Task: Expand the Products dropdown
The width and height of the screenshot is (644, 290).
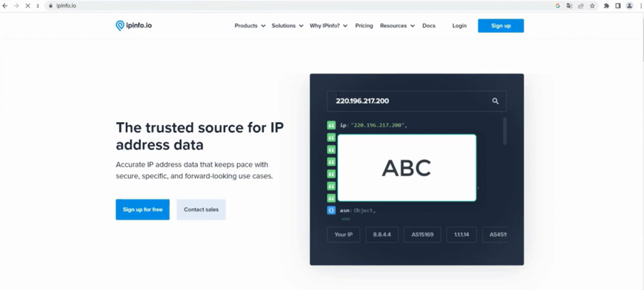Action: click(250, 25)
